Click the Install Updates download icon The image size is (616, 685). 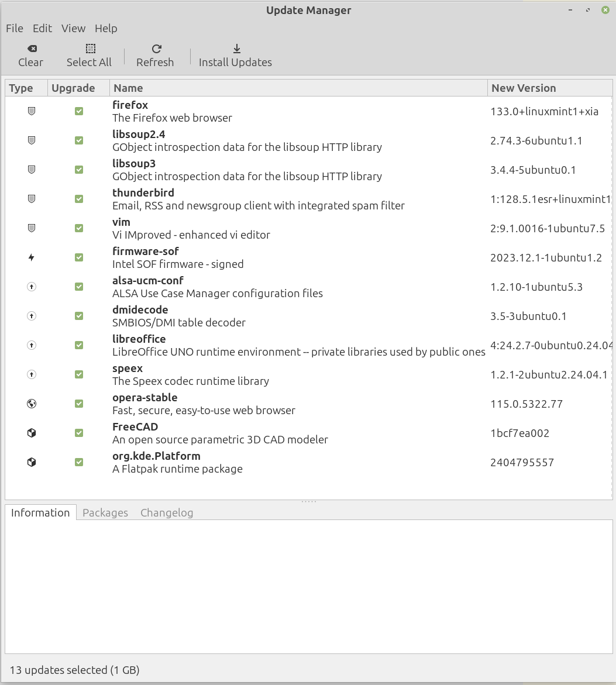click(236, 49)
